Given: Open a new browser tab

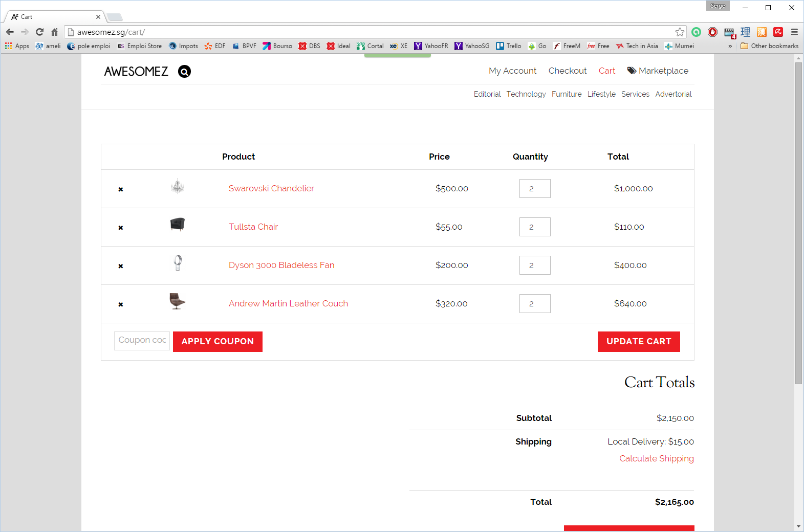Looking at the screenshot, I should [x=115, y=17].
